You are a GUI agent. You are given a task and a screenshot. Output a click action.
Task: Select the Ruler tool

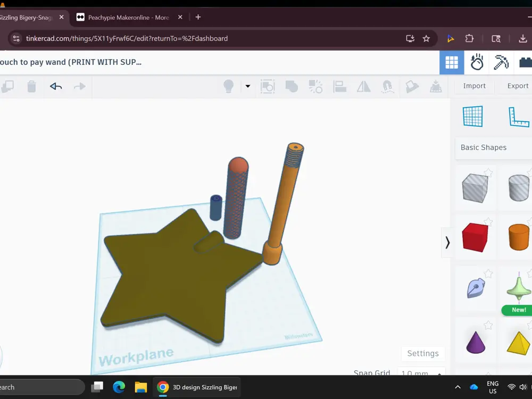519,117
